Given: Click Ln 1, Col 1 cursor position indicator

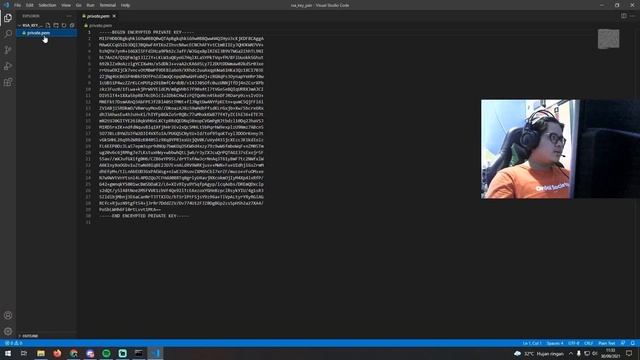Looking at the screenshot, I should coord(532,343).
